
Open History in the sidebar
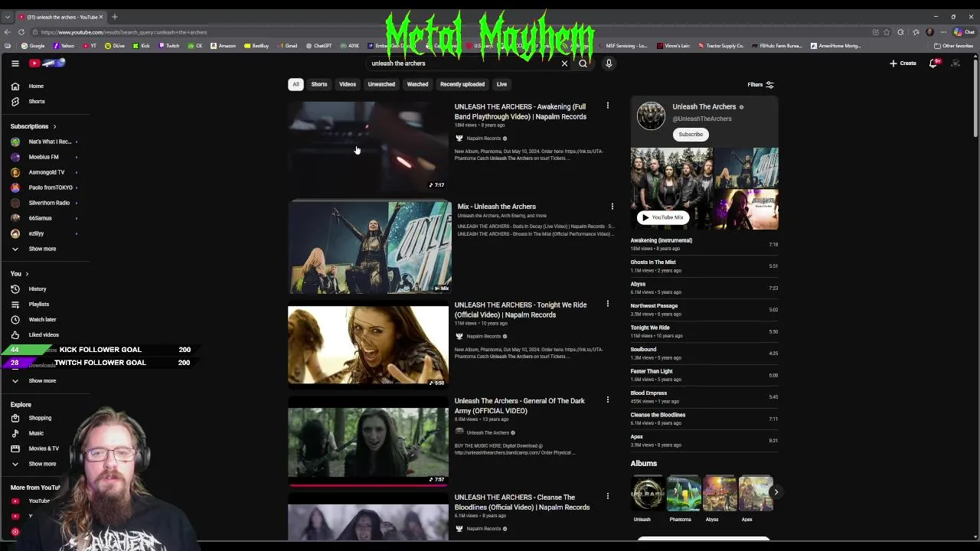tap(37, 289)
